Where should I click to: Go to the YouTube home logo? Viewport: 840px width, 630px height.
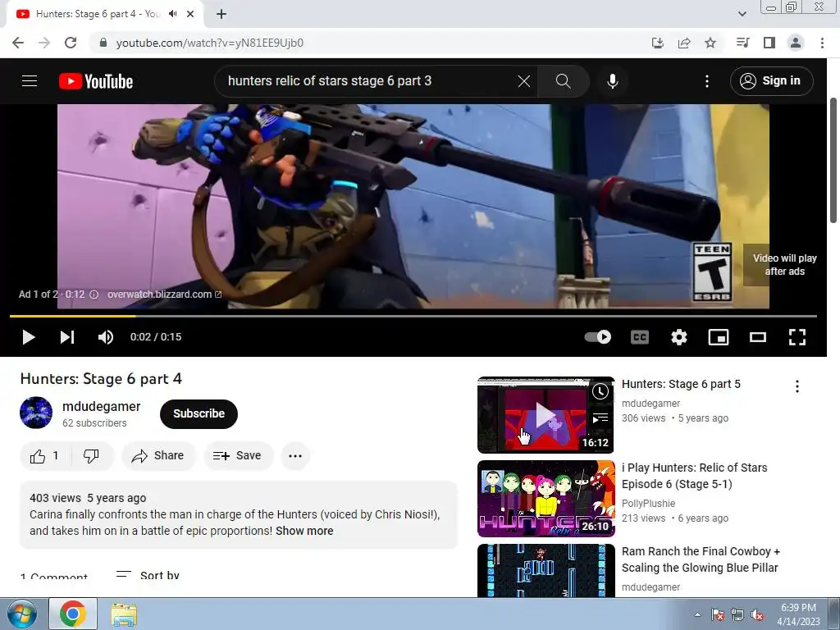(96, 81)
